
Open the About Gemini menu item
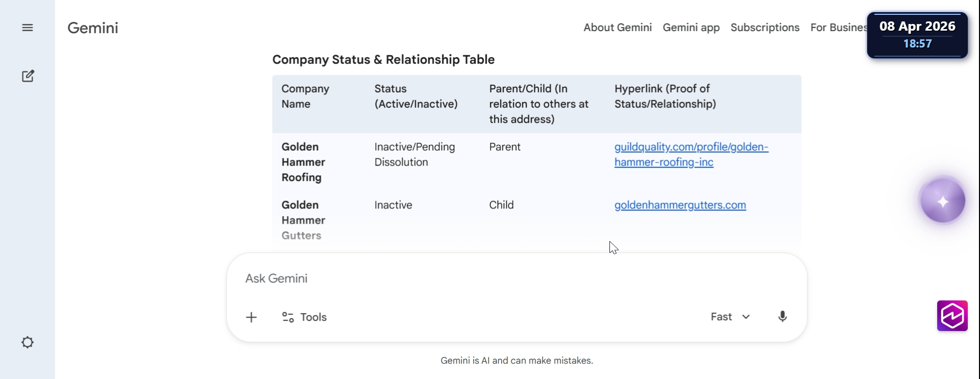click(x=618, y=28)
